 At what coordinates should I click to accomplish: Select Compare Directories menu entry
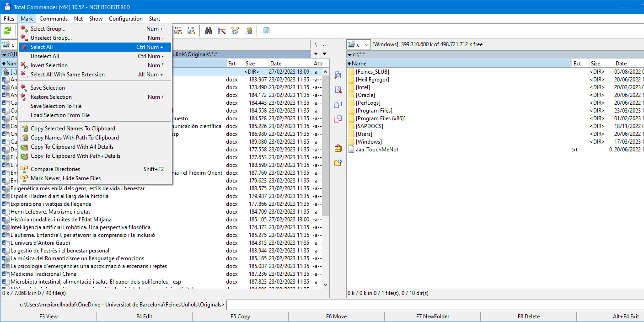(x=55, y=169)
